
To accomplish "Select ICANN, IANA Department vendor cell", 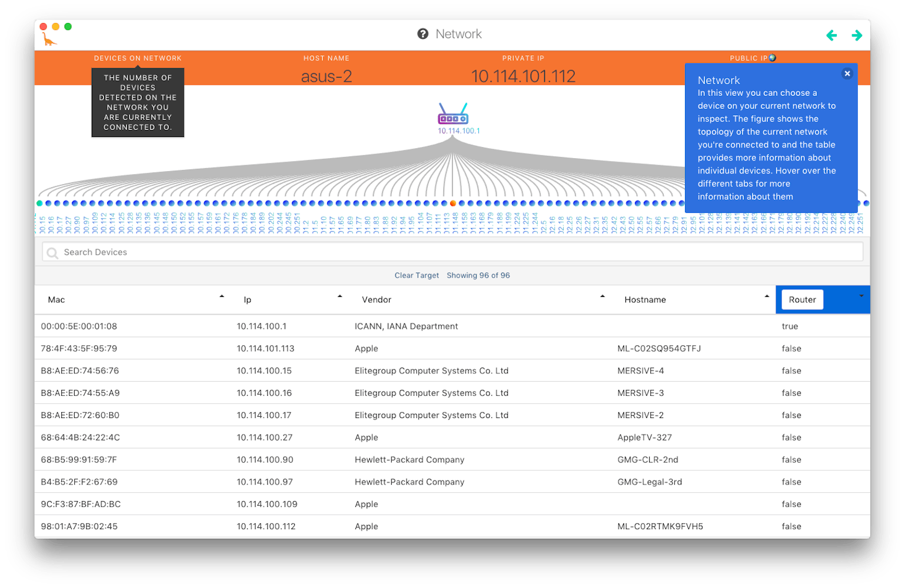I will click(406, 326).
